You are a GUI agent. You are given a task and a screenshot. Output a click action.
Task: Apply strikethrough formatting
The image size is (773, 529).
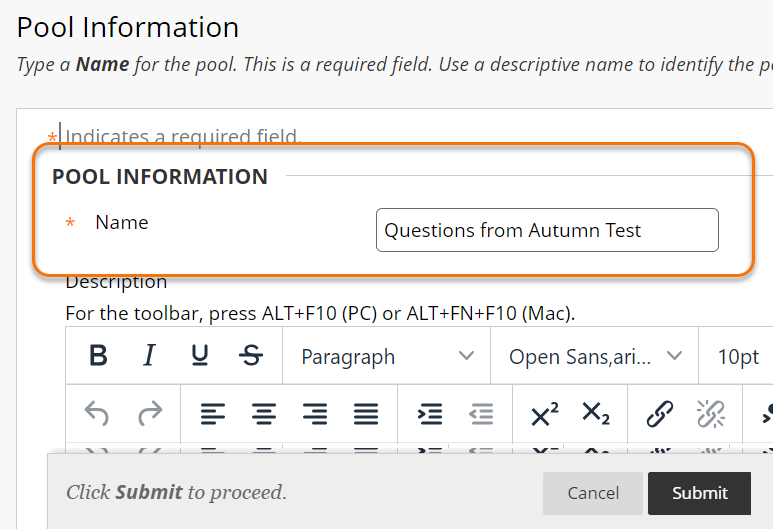[252, 356]
